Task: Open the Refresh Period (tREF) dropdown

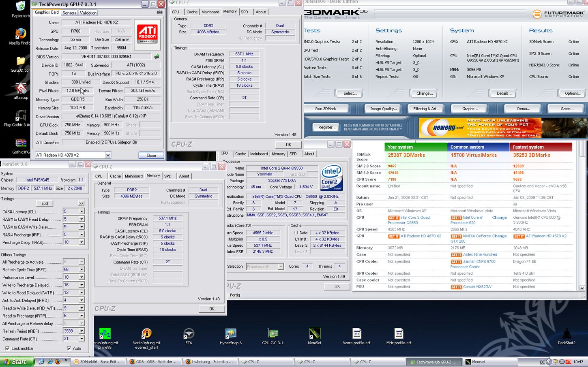Action: [82, 331]
